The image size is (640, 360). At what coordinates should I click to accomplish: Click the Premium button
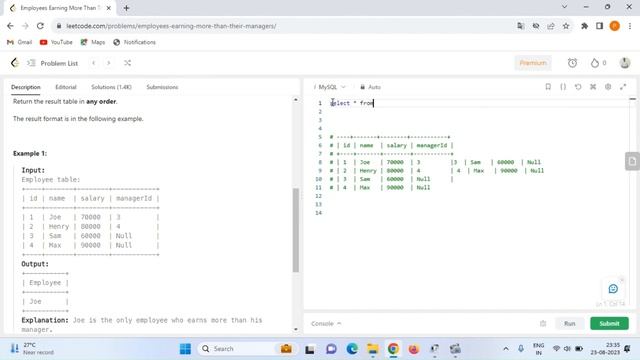(x=533, y=63)
